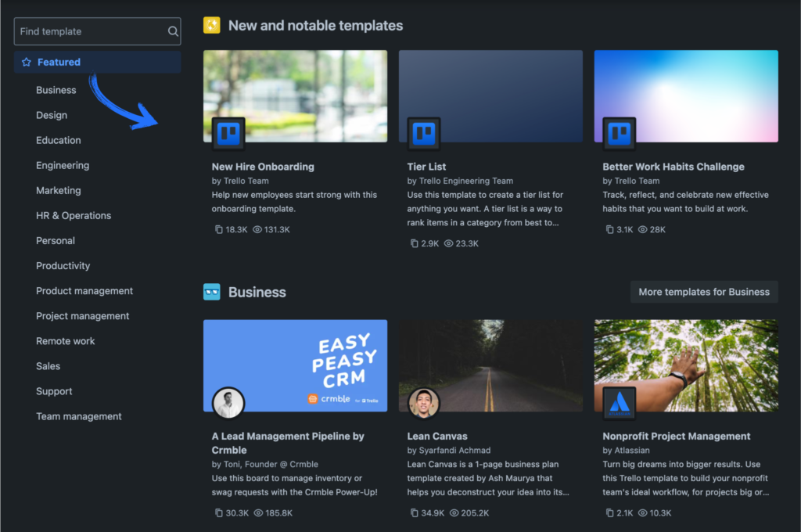Viewport: 801px width, 532px height.
Task: Click the copy icon under Nonprofit Project Management
Action: click(609, 512)
